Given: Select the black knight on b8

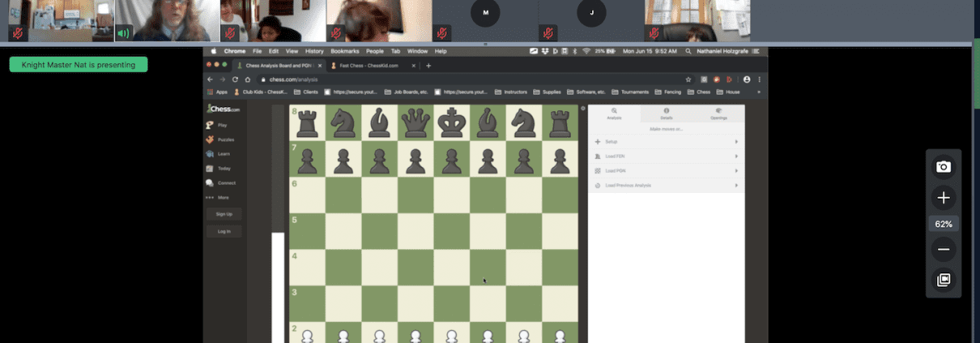Looking at the screenshot, I should point(343,123).
